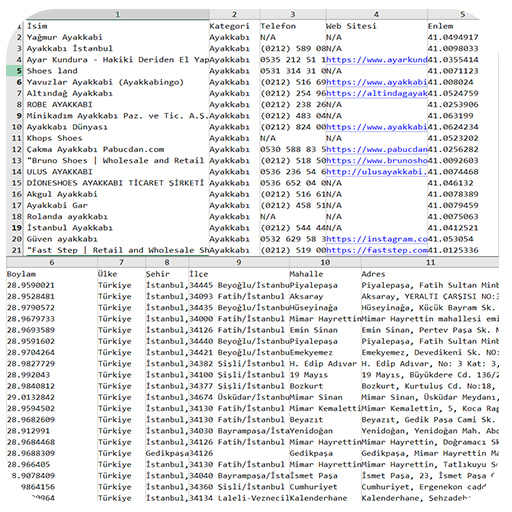Image resolution: width=512 pixels, height=512 pixels.
Task: Open the pabucdan.com website link
Action: coord(377,149)
